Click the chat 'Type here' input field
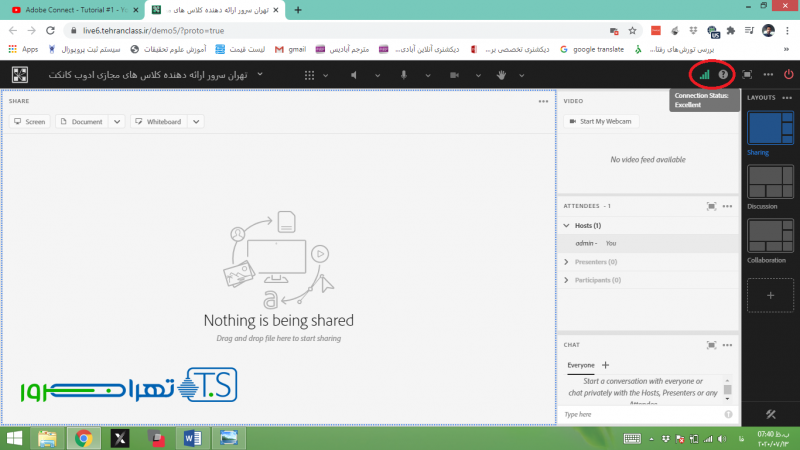This screenshot has width=800, height=450. [x=640, y=413]
